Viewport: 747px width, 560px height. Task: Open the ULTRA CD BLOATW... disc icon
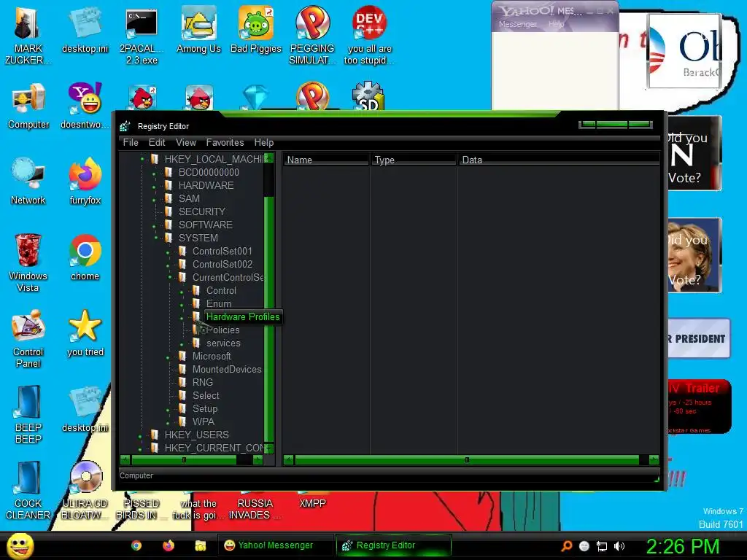point(85,491)
